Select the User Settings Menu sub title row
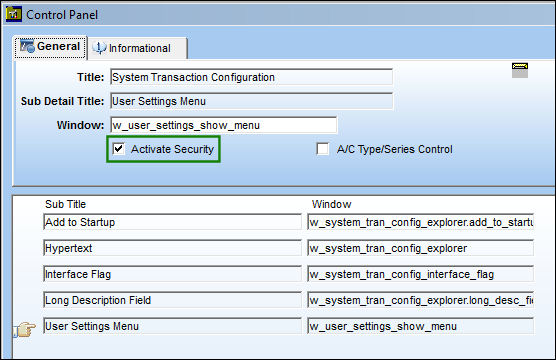 click(173, 326)
